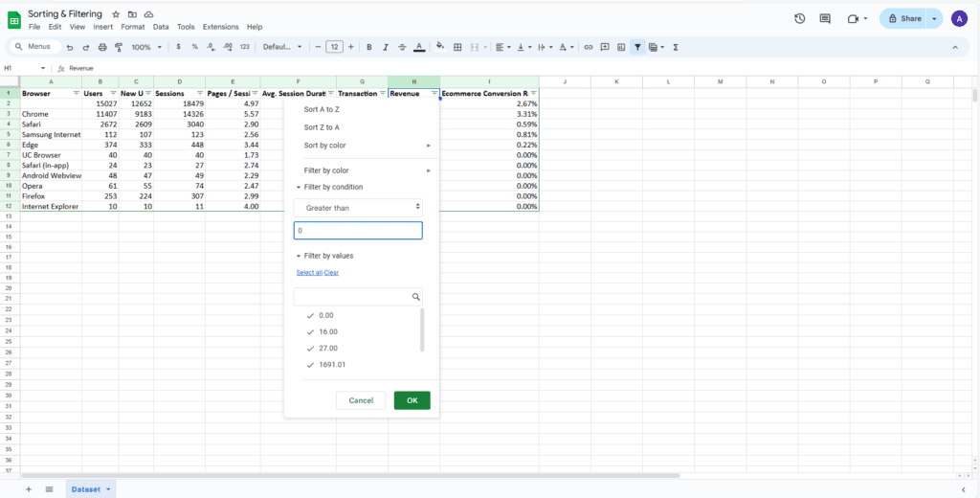Toggle italic formatting
The image size is (980, 498).
click(386, 47)
